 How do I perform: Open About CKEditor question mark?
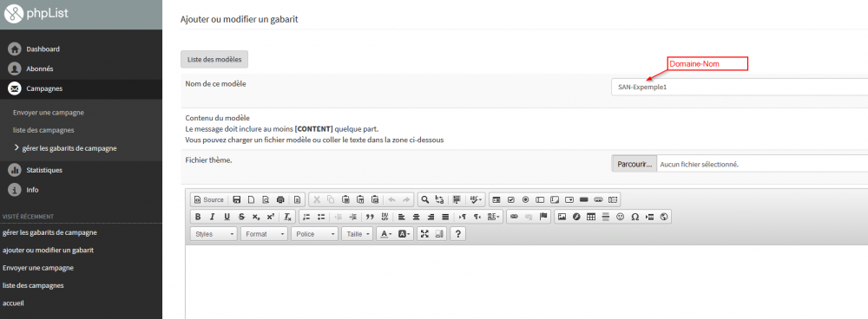tap(457, 234)
